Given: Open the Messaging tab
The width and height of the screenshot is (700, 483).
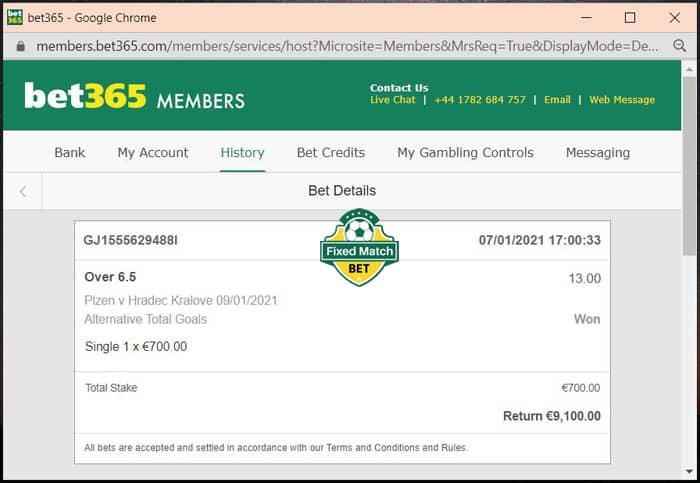Looking at the screenshot, I should [x=598, y=153].
